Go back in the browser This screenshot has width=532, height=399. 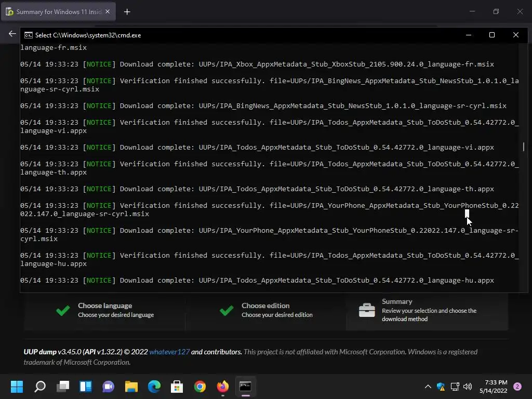click(12, 34)
